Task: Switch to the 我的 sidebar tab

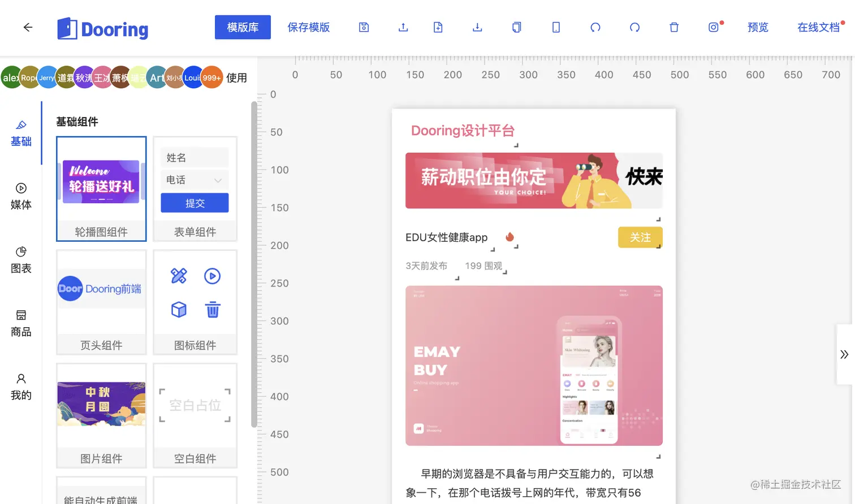Action: click(x=21, y=387)
